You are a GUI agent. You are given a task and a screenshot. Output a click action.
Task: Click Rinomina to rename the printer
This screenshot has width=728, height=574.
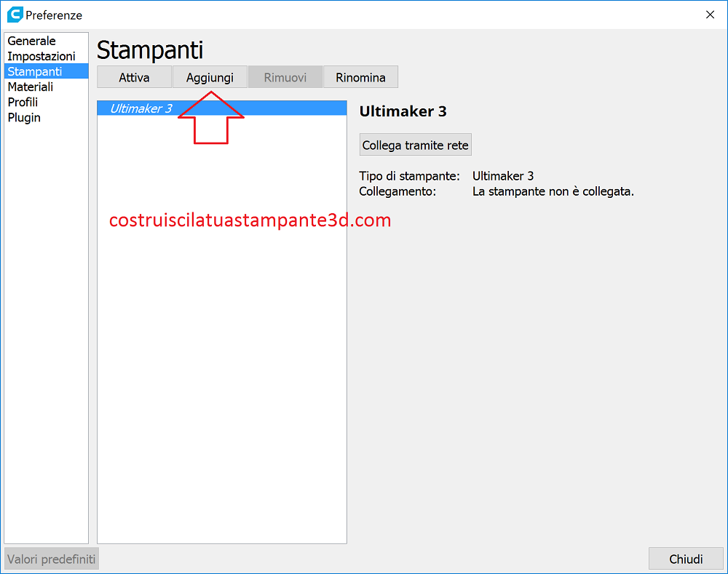(x=361, y=77)
